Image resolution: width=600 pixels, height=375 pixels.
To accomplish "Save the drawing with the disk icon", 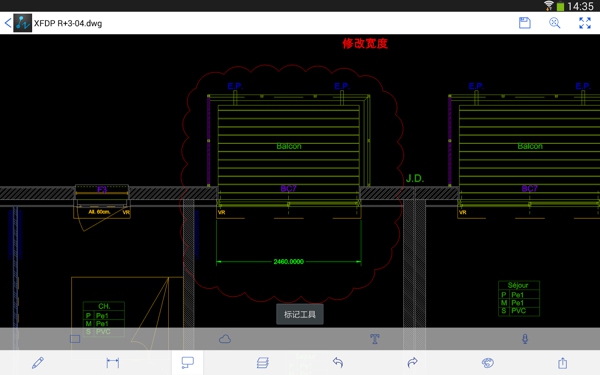I will coord(525,23).
